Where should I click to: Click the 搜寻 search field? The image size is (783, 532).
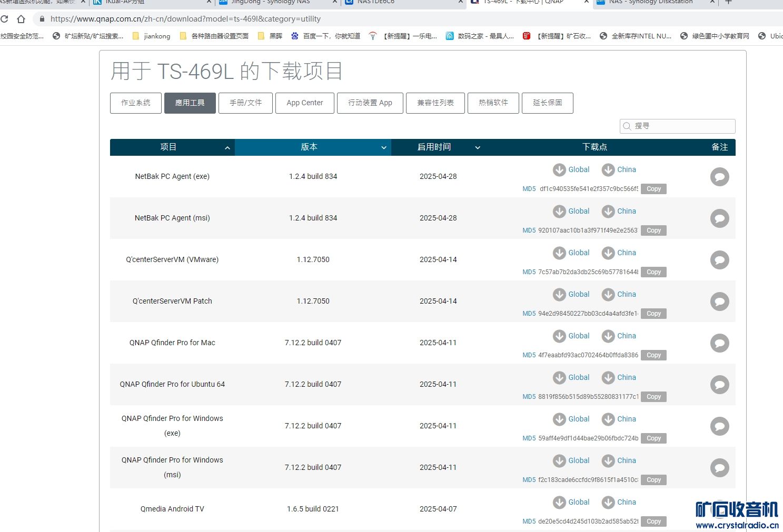[678, 126]
